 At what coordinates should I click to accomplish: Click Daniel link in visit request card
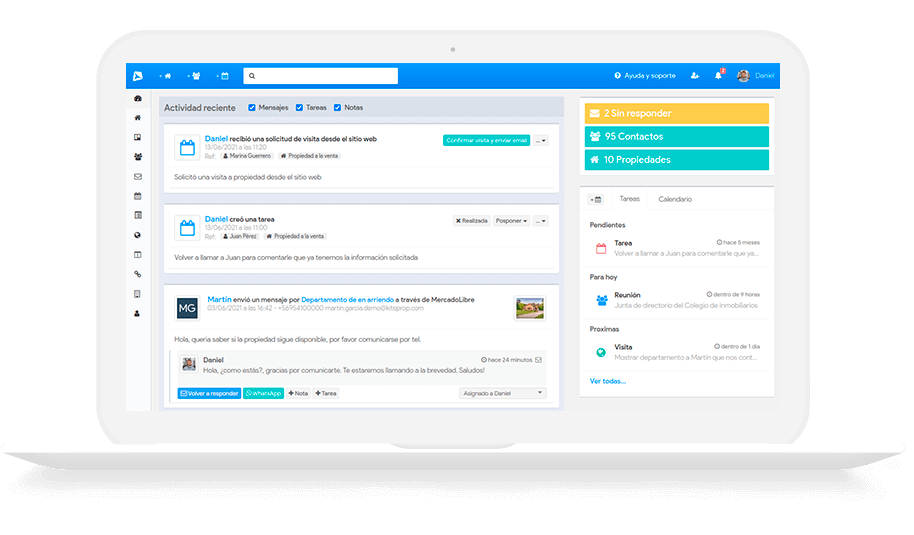(216, 139)
